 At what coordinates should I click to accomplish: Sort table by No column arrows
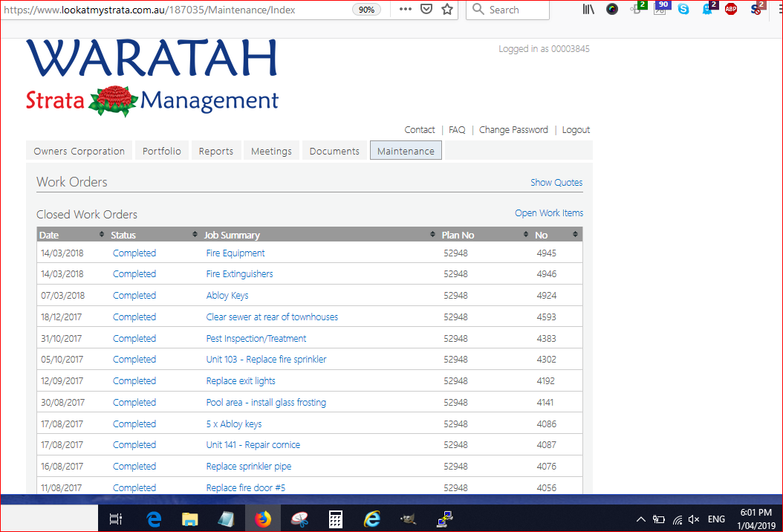(575, 234)
